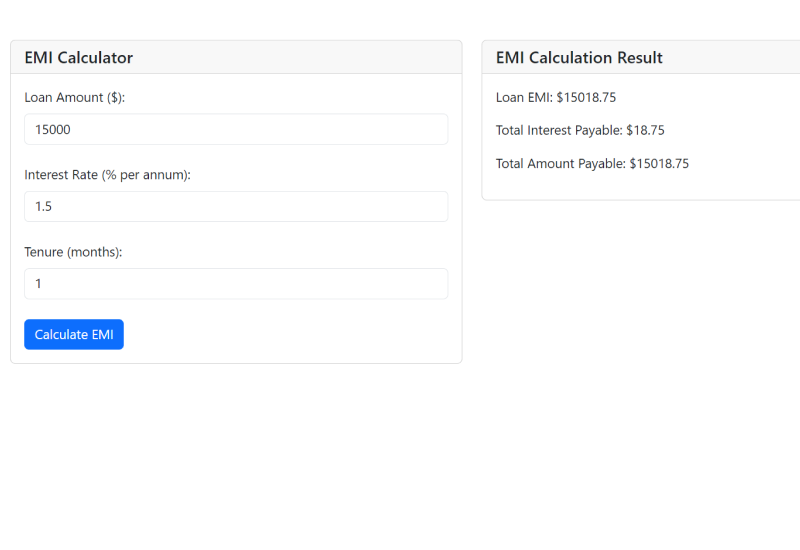The height and width of the screenshot is (550, 800).
Task: Click the EMI Calculation Result heading
Action: (x=579, y=58)
